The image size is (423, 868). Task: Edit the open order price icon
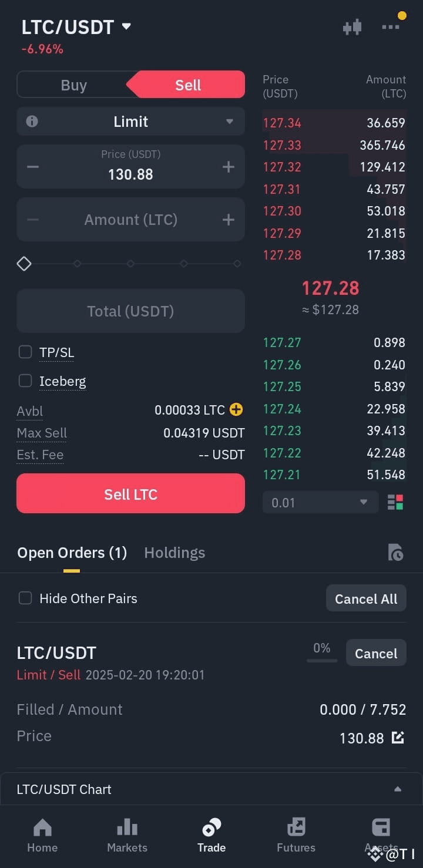click(x=398, y=738)
